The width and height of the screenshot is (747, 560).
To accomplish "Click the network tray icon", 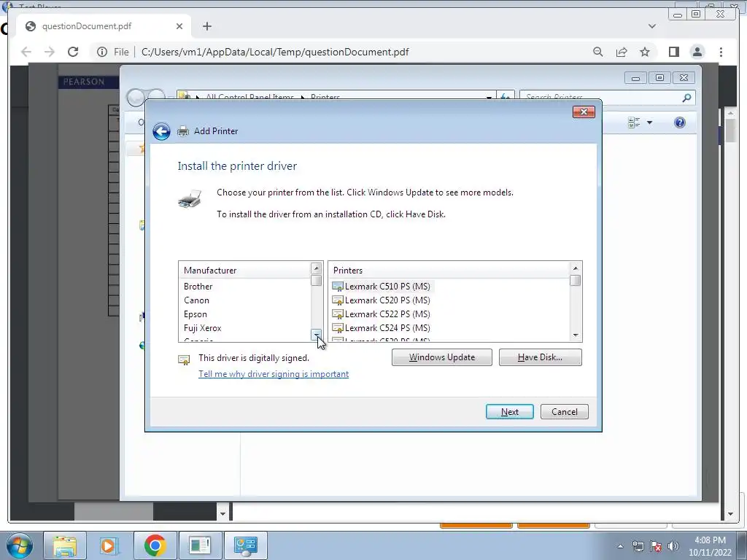I will [638, 546].
